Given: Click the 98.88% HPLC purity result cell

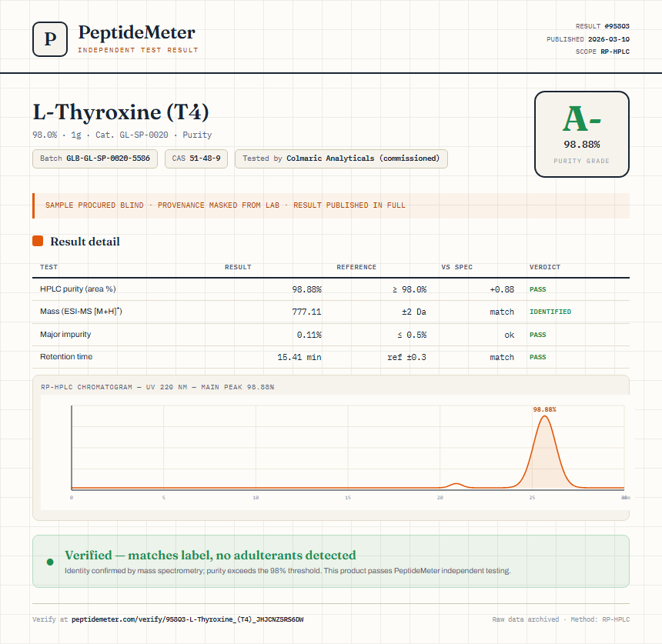Looking at the screenshot, I should click(x=306, y=289).
